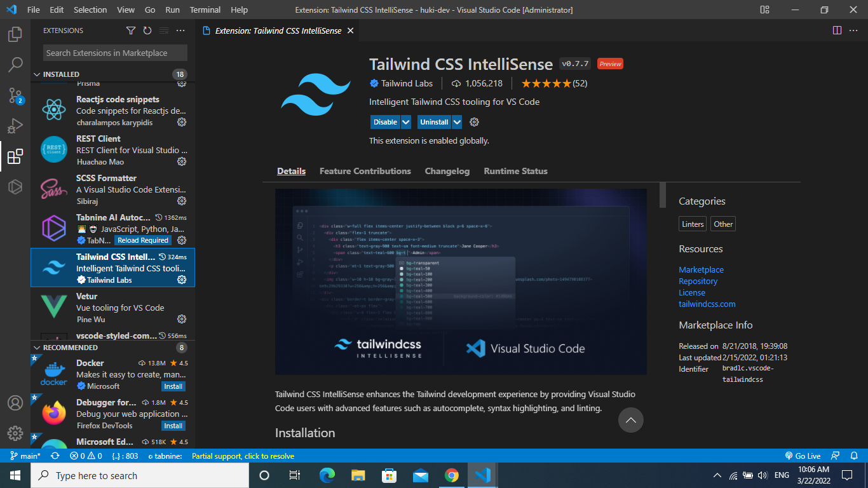
Task: Open Accounts icon in activity bar
Action: [15, 403]
